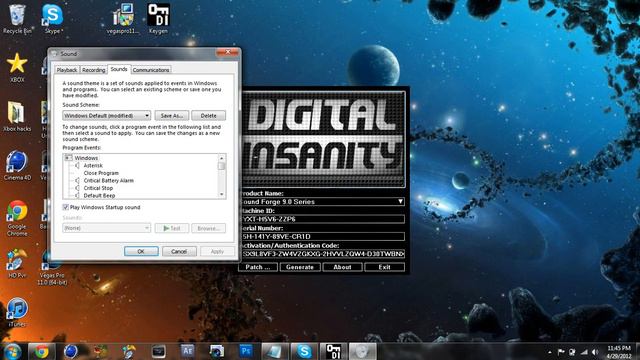
Task: Click the Delete scheme button
Action: 208,116
